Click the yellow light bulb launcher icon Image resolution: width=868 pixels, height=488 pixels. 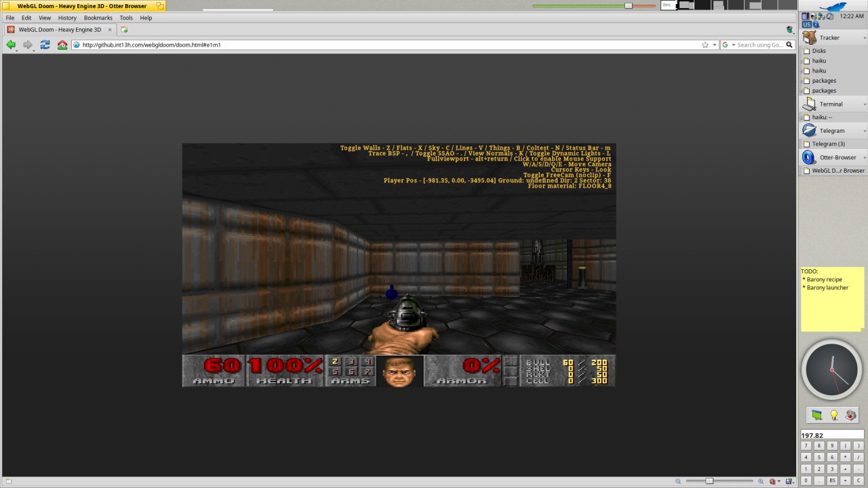[834, 415]
